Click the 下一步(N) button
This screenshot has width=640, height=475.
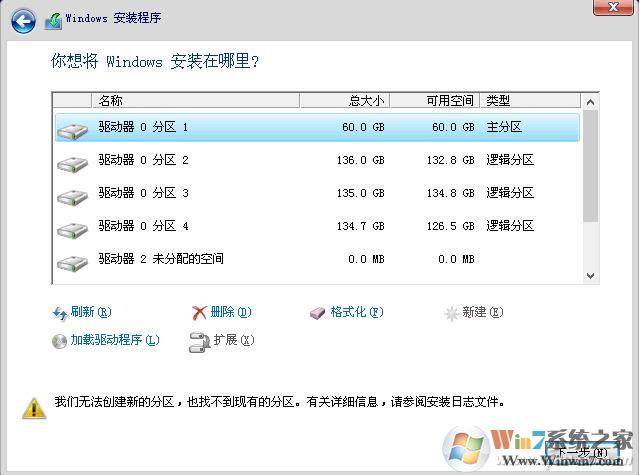pyautogui.click(x=582, y=452)
